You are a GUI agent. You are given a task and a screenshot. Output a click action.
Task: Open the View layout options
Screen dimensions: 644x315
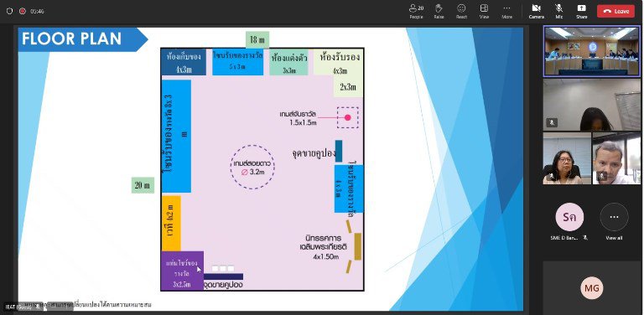click(x=484, y=11)
